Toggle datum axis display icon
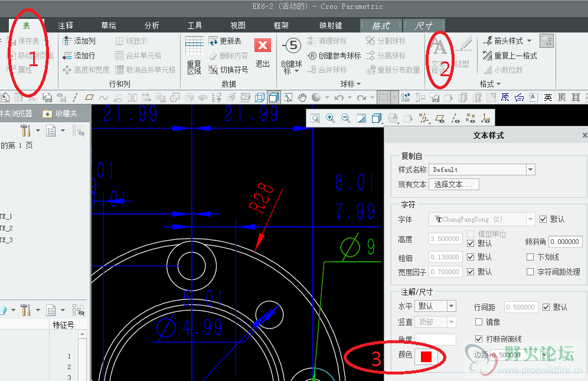Viewport: 588px width, 381px height. pos(455,119)
